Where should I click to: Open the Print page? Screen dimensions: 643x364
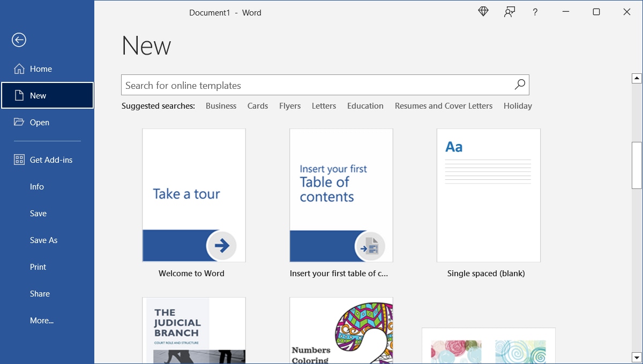click(38, 267)
